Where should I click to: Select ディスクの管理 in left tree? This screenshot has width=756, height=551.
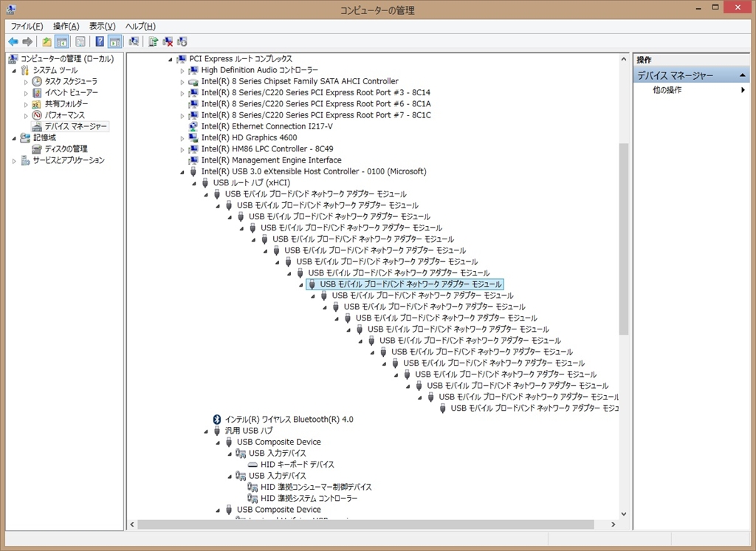point(66,149)
